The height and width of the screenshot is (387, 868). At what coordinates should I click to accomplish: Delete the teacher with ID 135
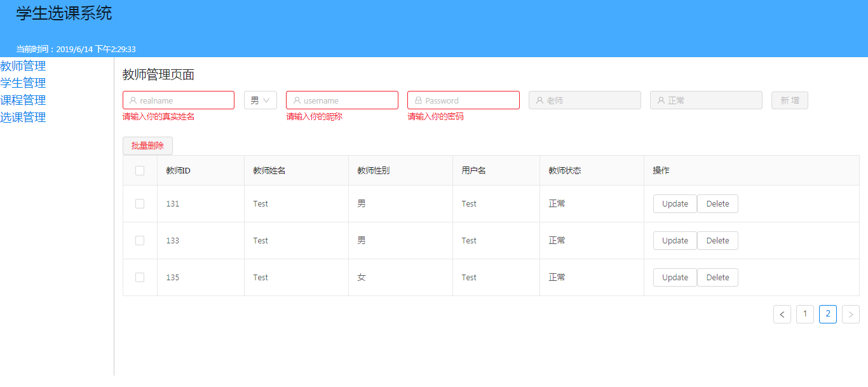(x=717, y=278)
